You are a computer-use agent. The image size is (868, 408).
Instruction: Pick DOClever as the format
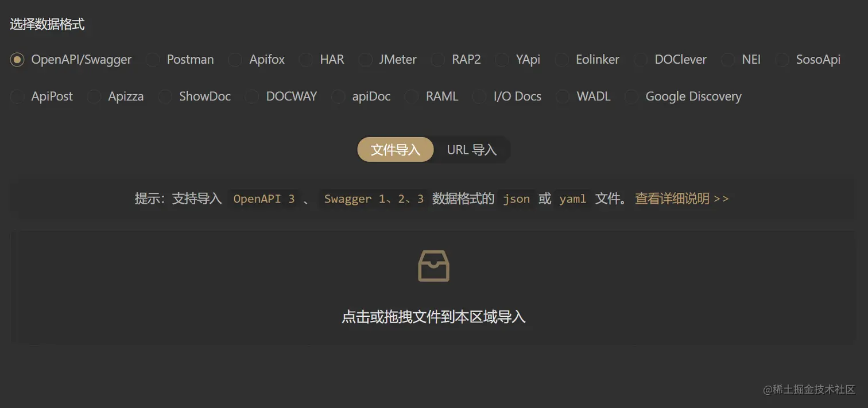(x=641, y=60)
